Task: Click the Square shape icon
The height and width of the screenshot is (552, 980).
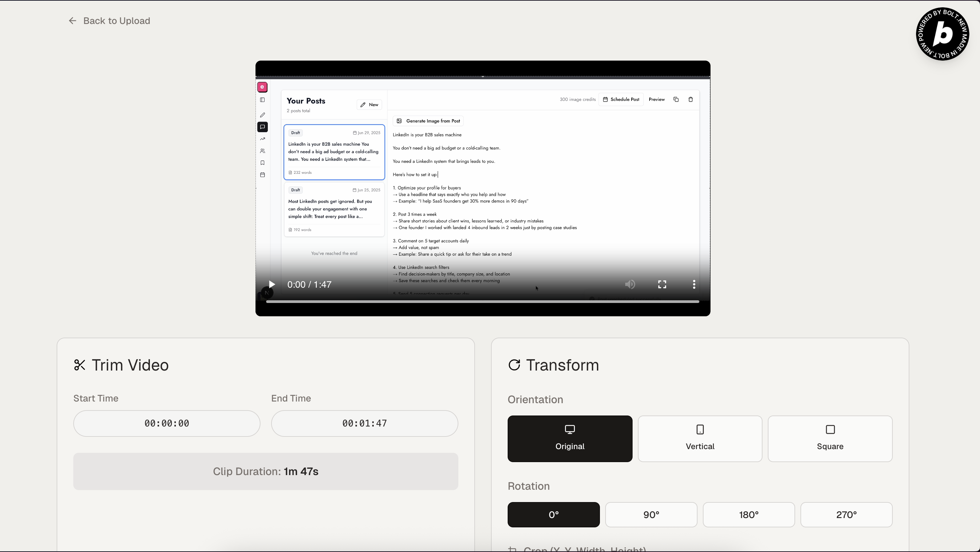Action: click(830, 429)
